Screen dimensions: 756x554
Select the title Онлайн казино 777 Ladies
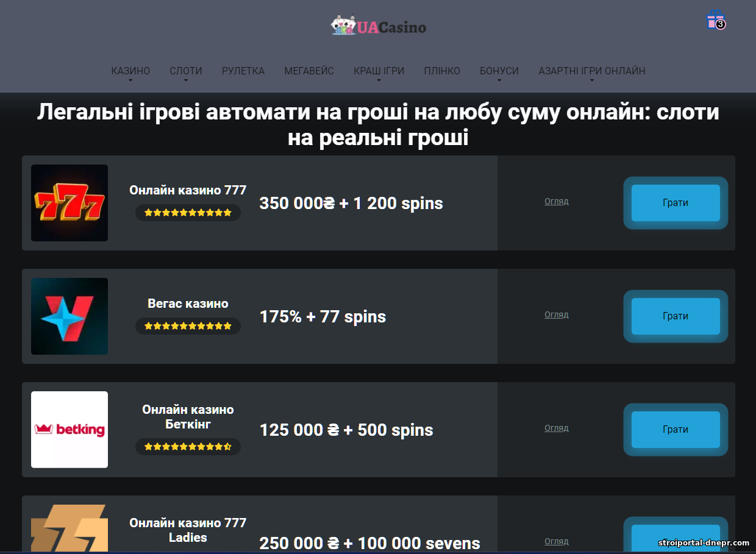[188, 530]
